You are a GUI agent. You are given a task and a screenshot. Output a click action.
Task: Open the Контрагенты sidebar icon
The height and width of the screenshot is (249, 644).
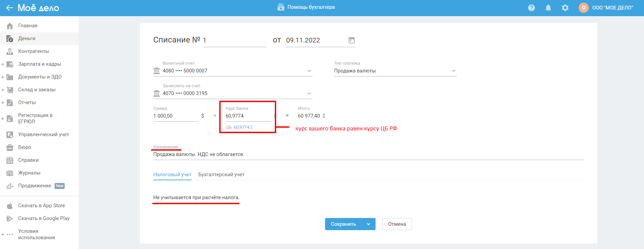[10, 52]
